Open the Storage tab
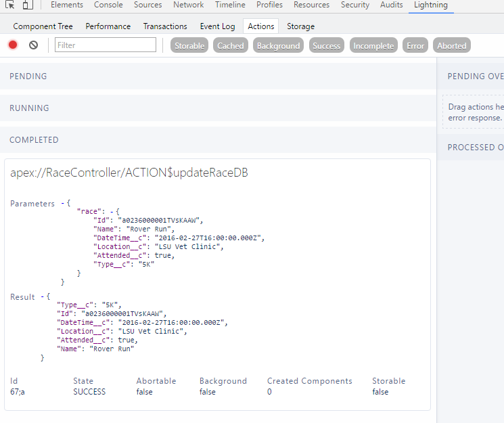 [x=300, y=26]
